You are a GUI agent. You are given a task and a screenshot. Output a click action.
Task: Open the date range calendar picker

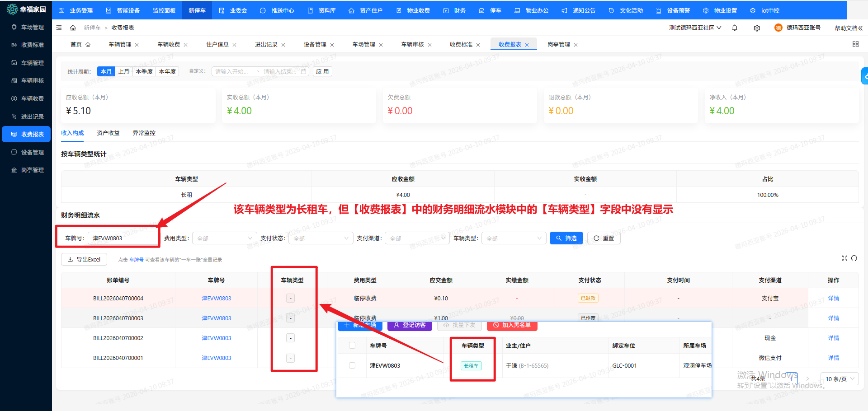click(x=303, y=72)
